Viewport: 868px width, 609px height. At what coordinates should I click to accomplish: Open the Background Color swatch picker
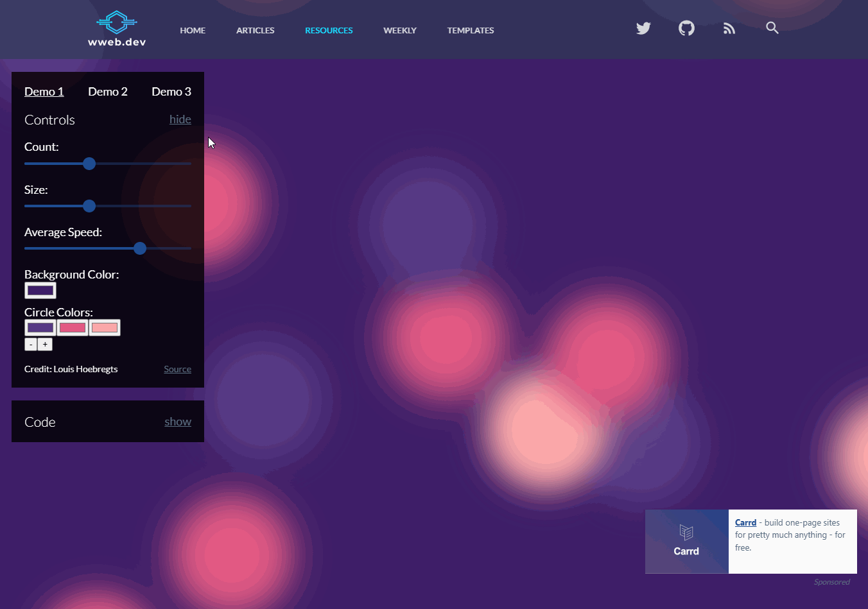pyautogui.click(x=40, y=291)
